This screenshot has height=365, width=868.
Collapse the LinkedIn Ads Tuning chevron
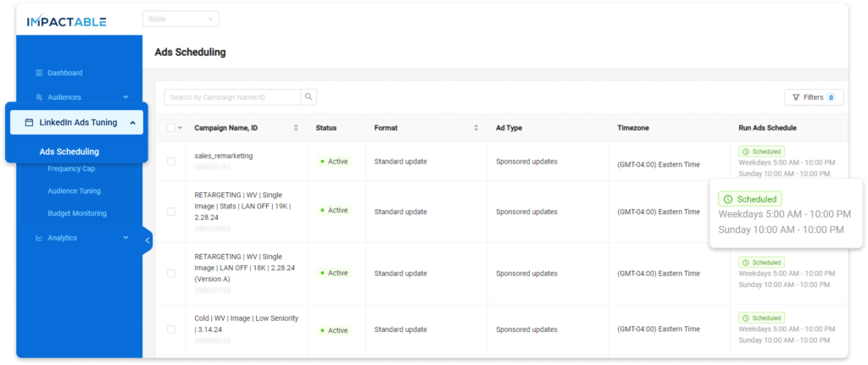click(x=133, y=123)
